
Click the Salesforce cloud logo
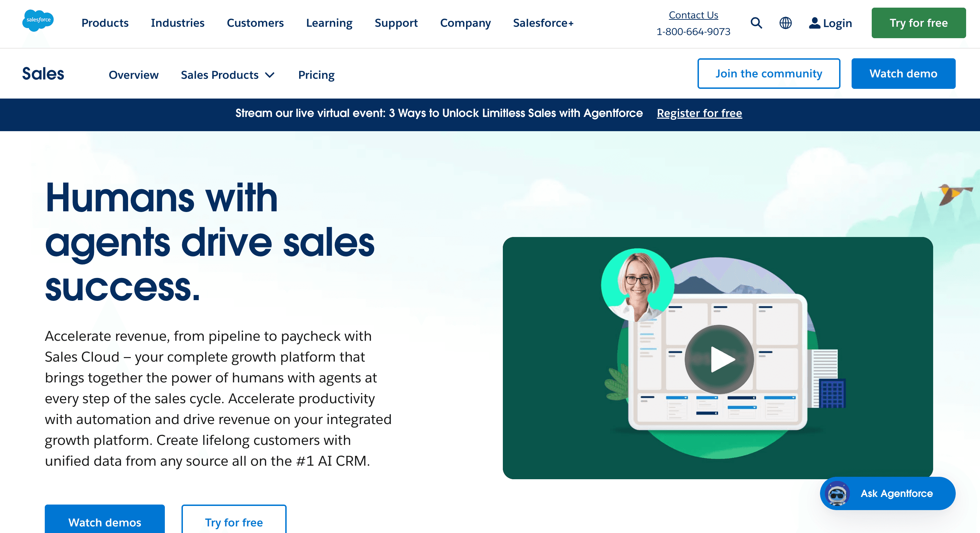pyautogui.click(x=38, y=20)
